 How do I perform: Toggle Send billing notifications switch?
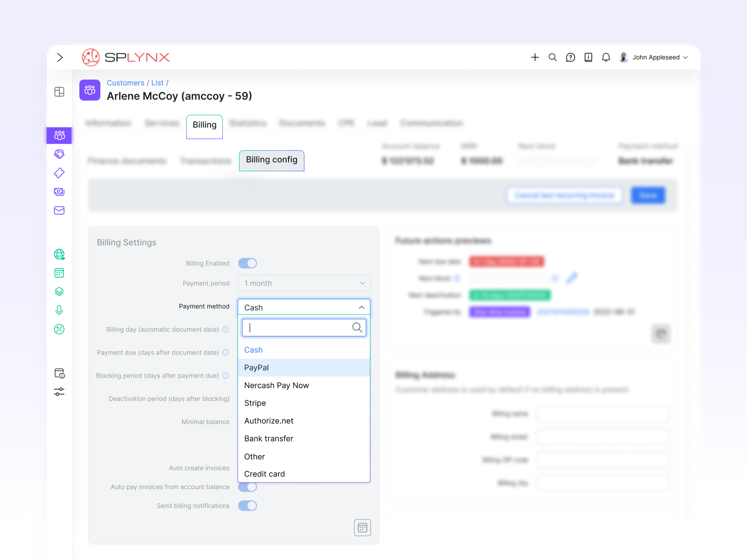[x=247, y=505]
